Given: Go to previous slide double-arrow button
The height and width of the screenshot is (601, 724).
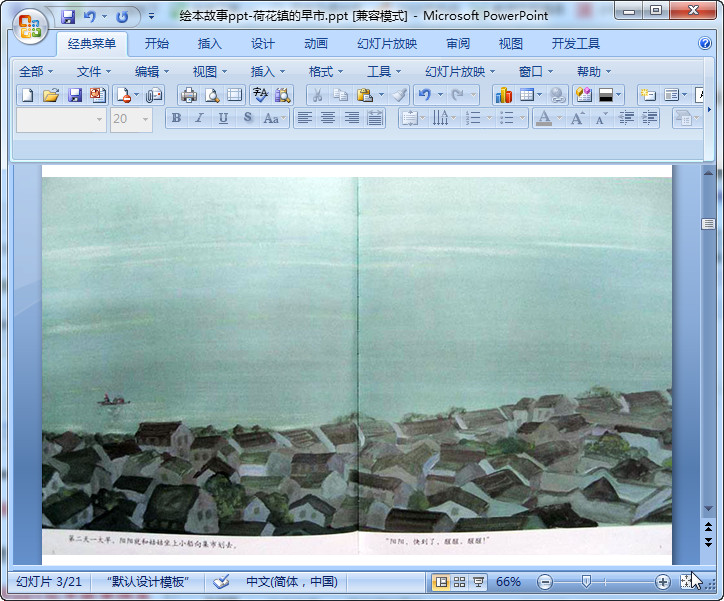Looking at the screenshot, I should pos(708,527).
